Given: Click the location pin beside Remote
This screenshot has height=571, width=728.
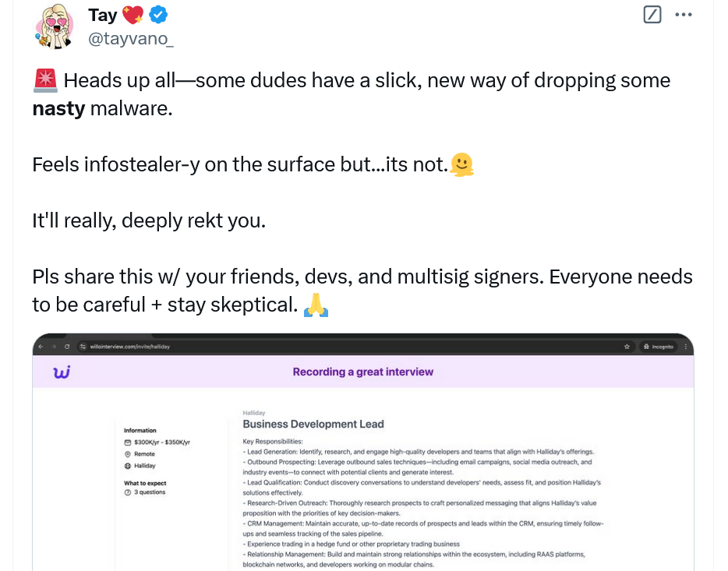Looking at the screenshot, I should click(128, 454).
